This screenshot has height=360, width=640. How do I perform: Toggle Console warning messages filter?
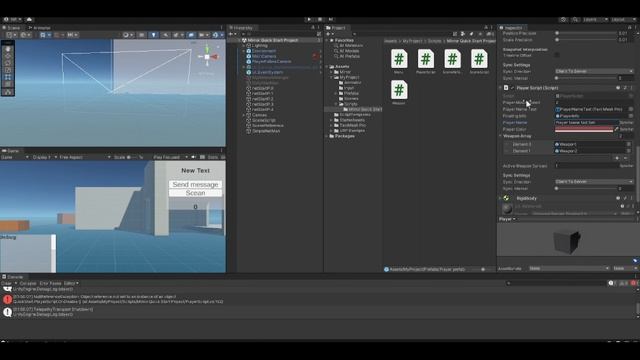coord(624,283)
